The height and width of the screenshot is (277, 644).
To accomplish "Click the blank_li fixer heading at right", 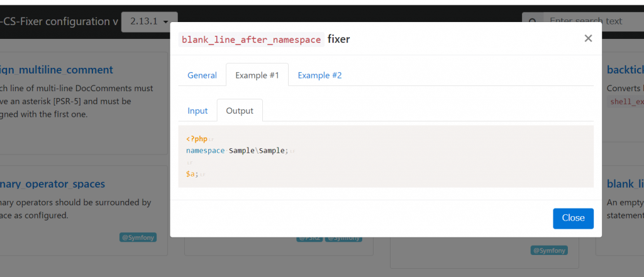I will click(x=625, y=184).
